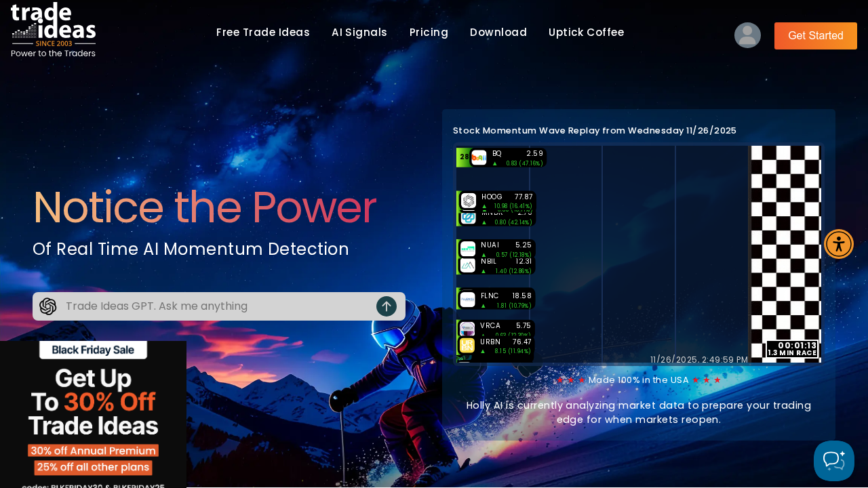Open the AI Signals menu item
This screenshot has width=868, height=488.
[359, 33]
